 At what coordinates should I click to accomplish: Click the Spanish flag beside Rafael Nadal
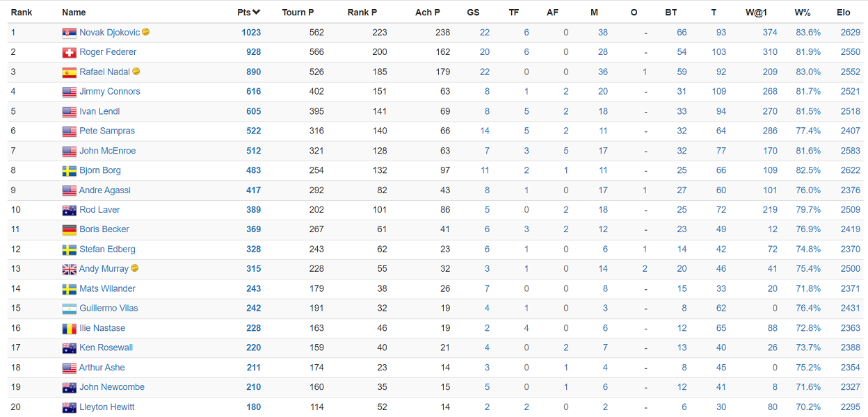pyautogui.click(x=69, y=72)
